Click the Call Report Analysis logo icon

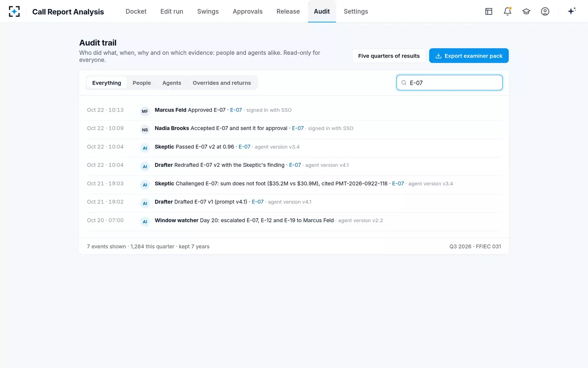(x=14, y=11)
